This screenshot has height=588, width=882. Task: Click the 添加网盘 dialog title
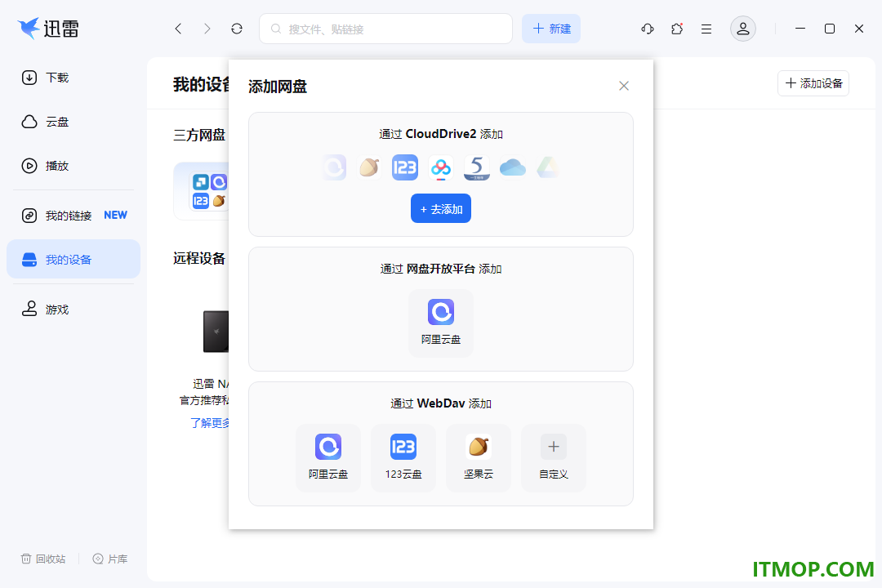[x=278, y=87]
